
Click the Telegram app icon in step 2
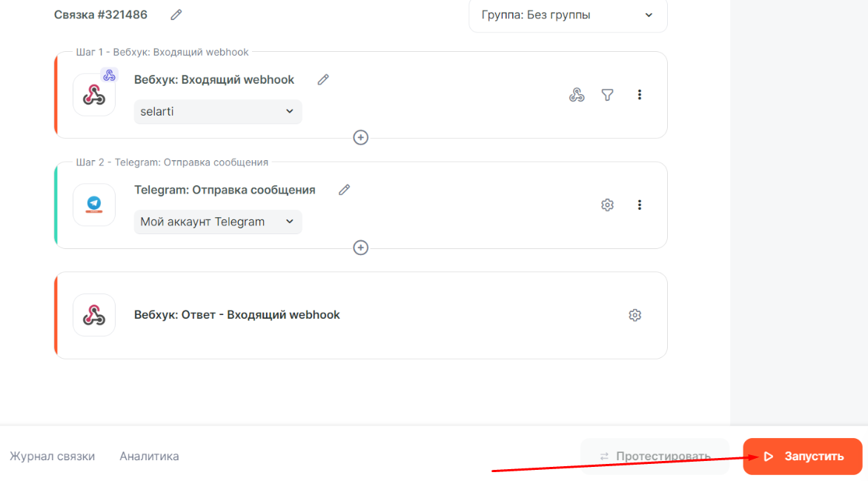[x=94, y=205]
